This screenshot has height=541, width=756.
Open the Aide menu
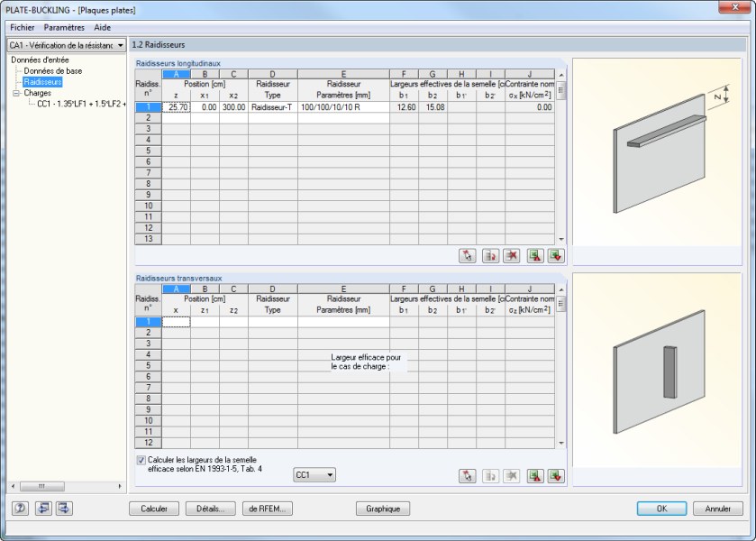point(102,28)
